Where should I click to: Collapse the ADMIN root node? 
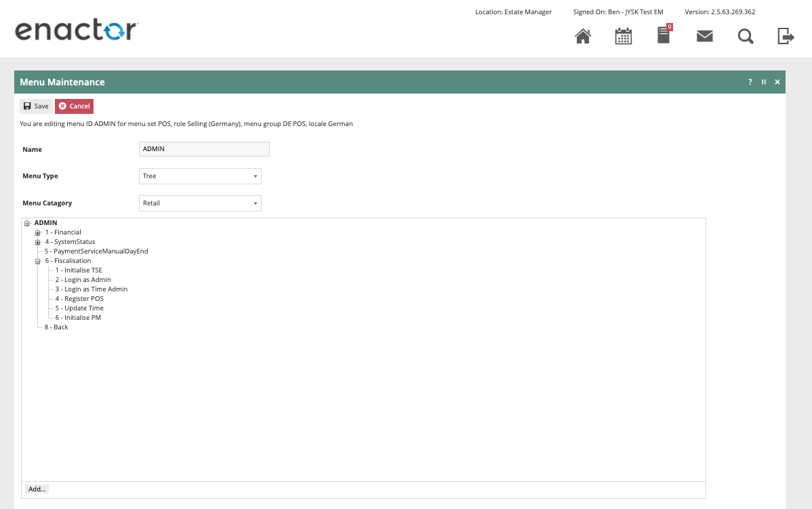point(27,223)
